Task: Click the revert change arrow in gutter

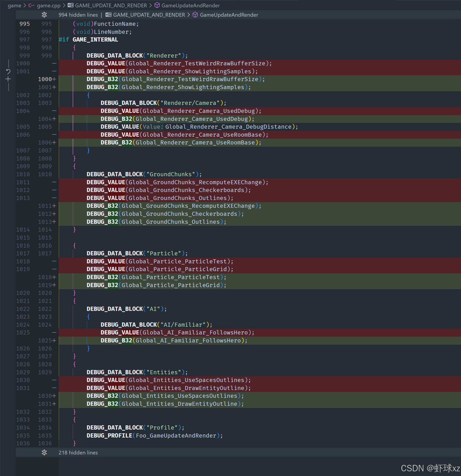Action: pyautogui.click(x=8, y=71)
